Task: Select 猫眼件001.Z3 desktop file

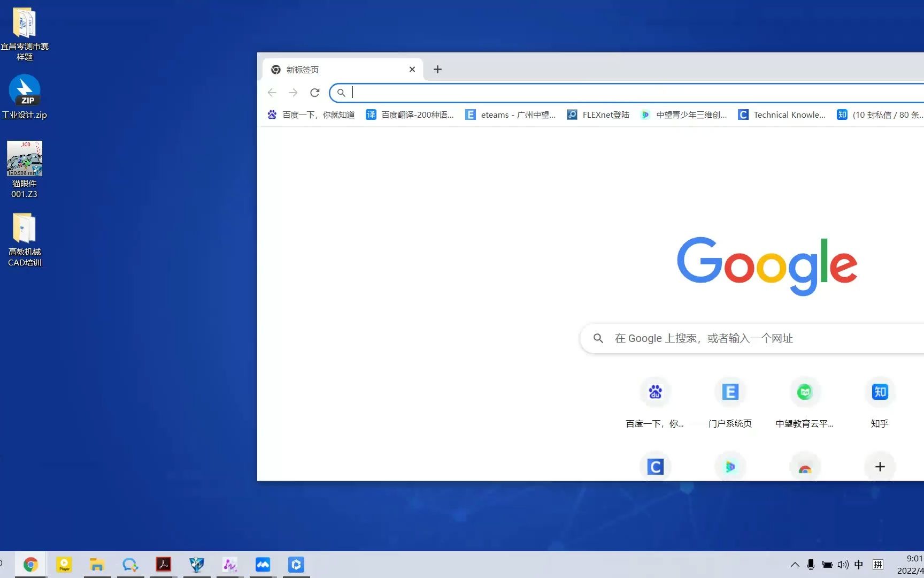Action: [25, 170]
